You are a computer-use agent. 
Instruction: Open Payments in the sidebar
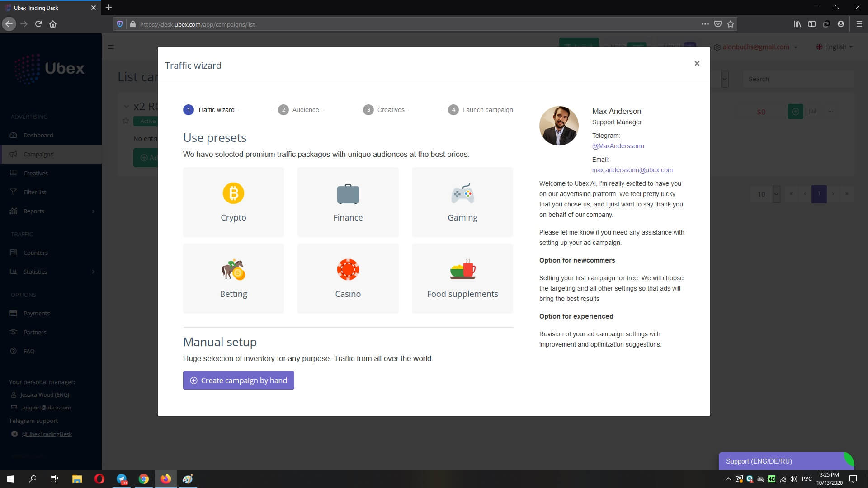tap(51, 313)
